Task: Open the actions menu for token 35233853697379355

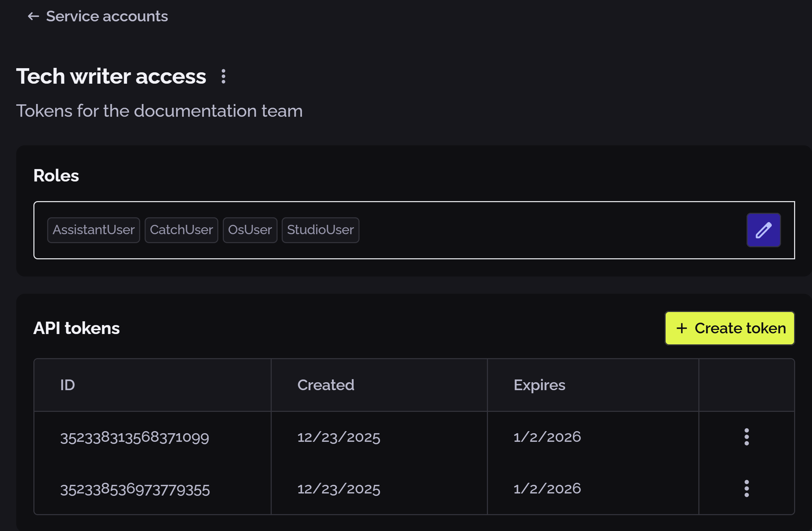Action: point(746,489)
